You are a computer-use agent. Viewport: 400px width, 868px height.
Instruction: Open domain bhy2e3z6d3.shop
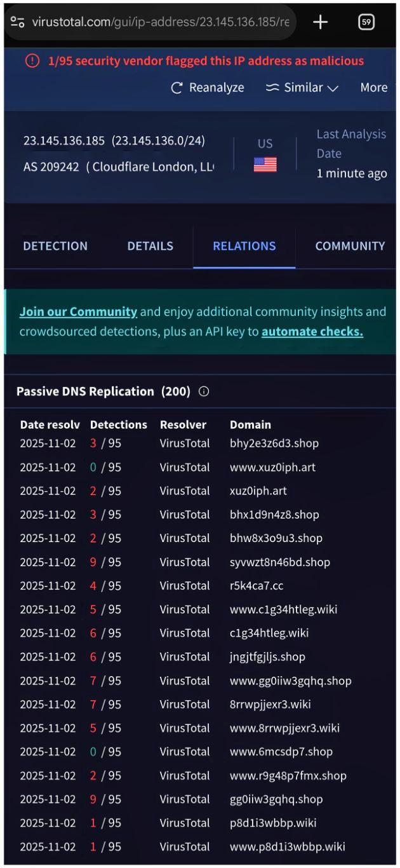[x=274, y=444]
